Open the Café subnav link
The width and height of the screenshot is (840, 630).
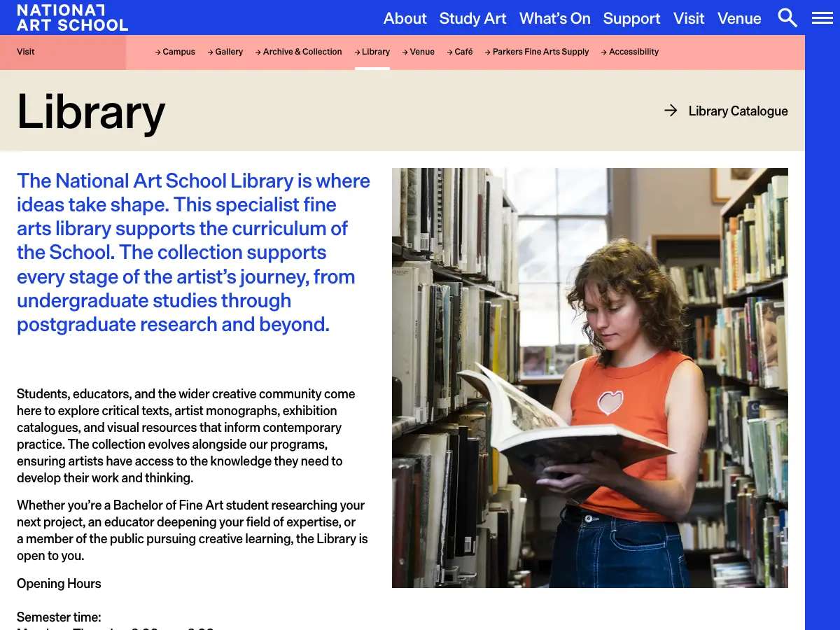pos(460,52)
